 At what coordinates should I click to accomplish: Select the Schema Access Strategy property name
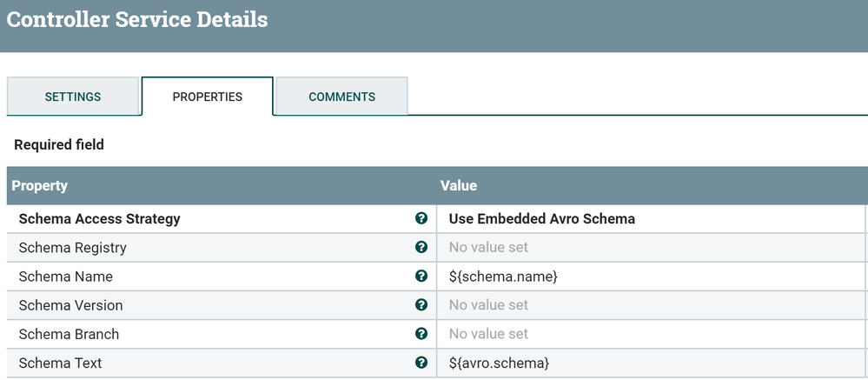point(99,219)
